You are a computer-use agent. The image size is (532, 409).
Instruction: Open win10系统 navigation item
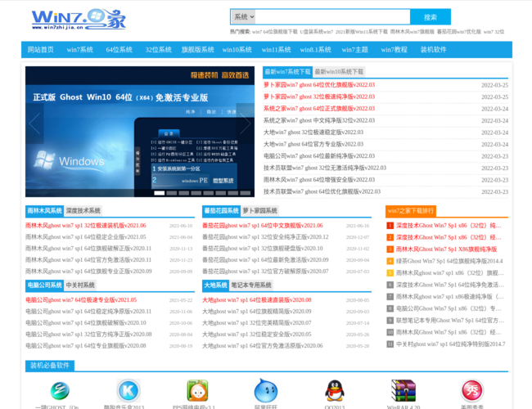click(237, 50)
